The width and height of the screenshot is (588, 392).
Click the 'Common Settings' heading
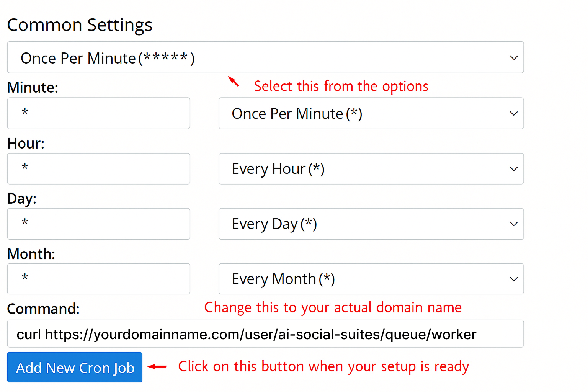(x=80, y=24)
